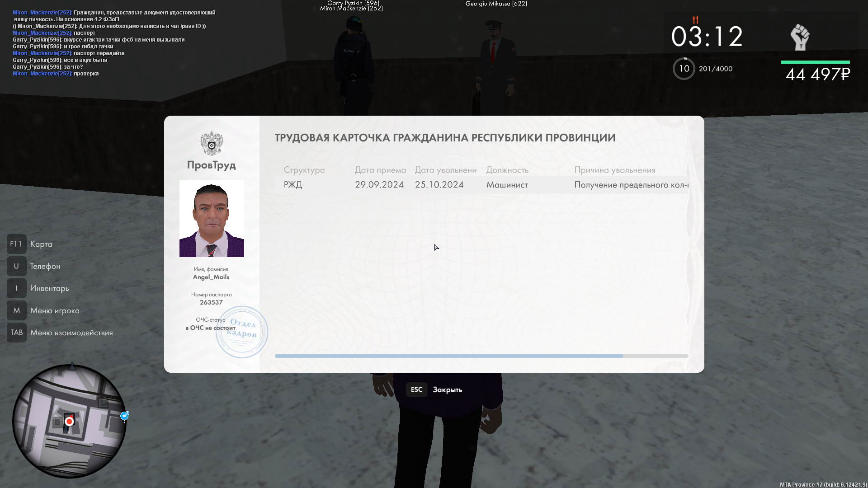
Task: Click the TAB key icon for interaction menu
Action: (16, 333)
